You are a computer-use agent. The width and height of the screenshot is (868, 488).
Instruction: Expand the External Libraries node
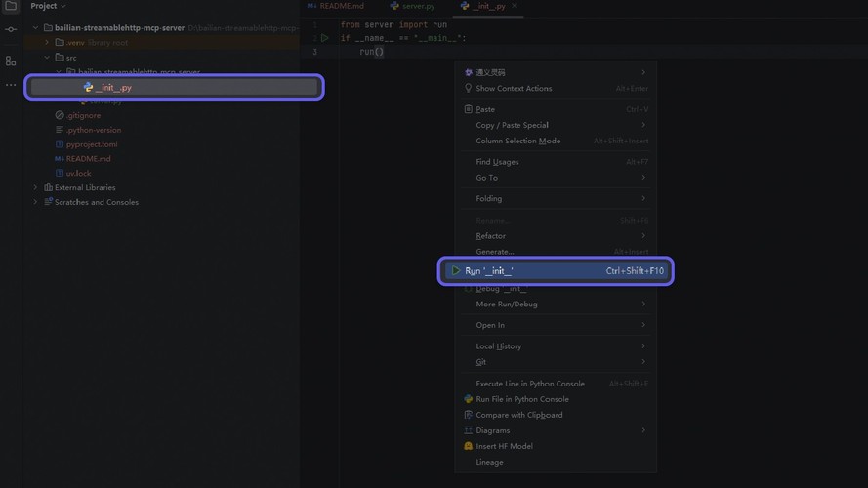(x=36, y=187)
